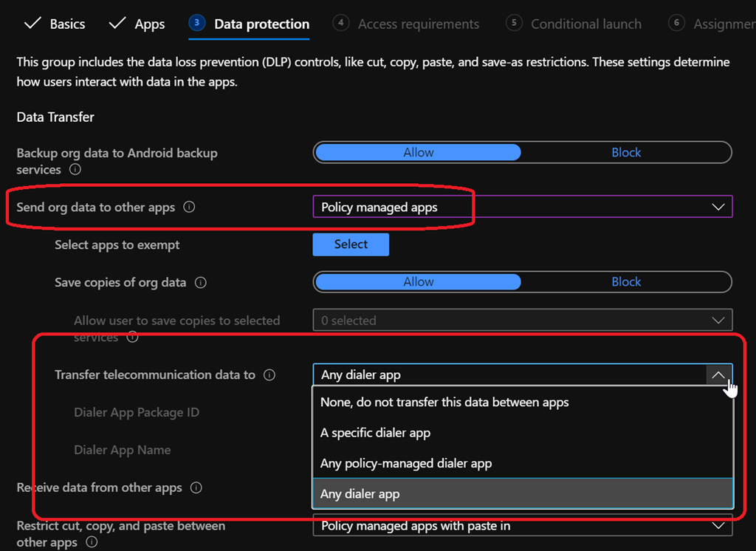Click info icon beside Backup org data
This screenshot has width=756, height=551.
point(75,170)
